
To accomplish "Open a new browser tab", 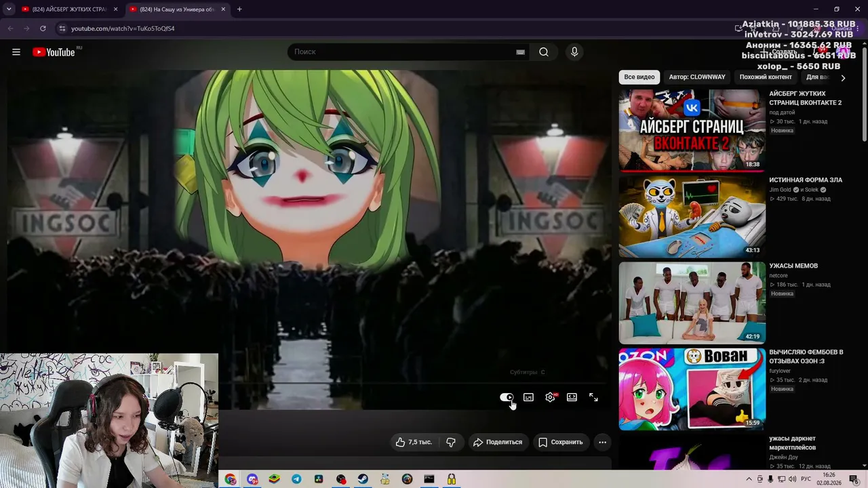I will (239, 9).
